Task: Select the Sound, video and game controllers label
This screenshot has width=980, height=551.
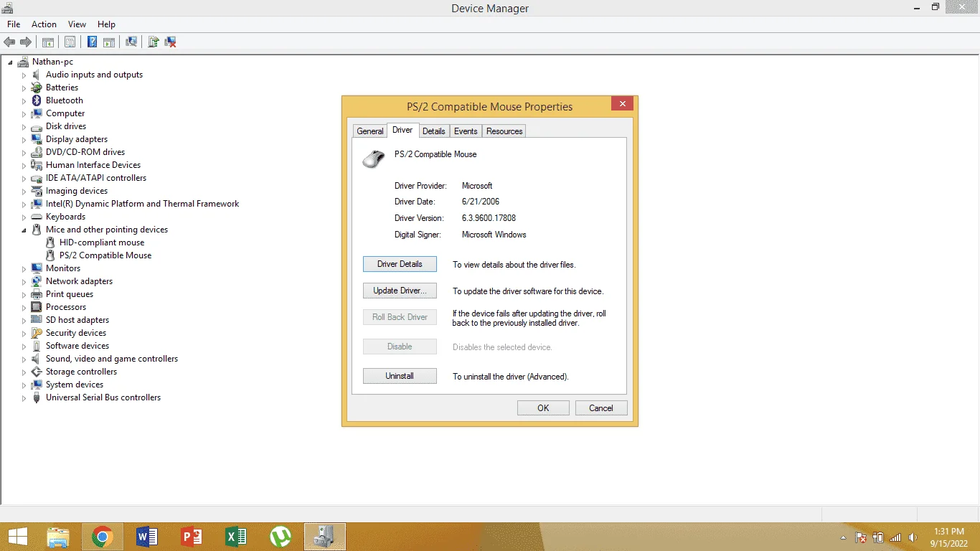Action: [x=112, y=359]
